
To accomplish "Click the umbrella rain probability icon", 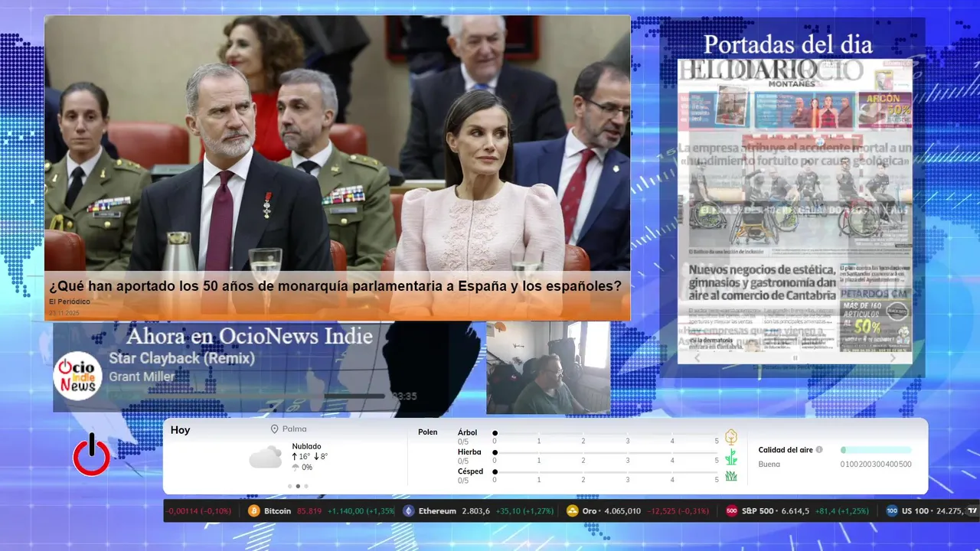I will (296, 468).
